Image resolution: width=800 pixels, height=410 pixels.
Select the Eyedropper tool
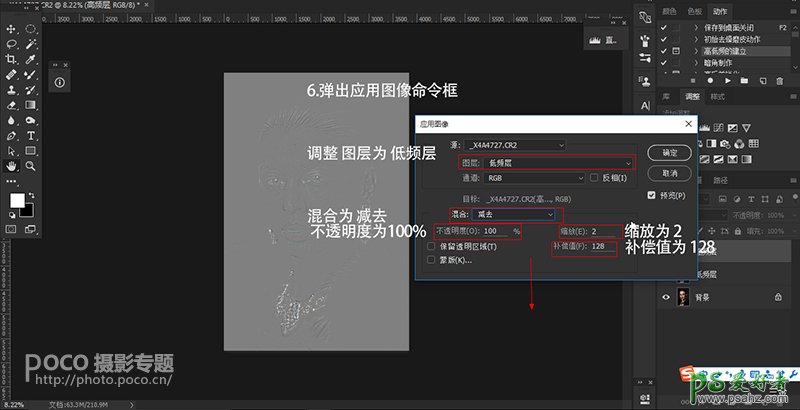point(31,59)
